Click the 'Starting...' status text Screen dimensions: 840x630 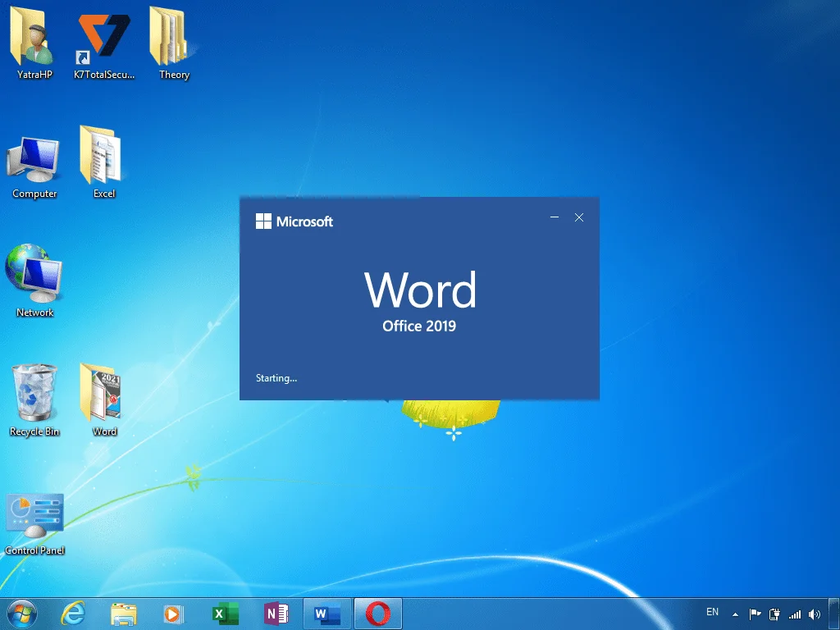tap(276, 378)
